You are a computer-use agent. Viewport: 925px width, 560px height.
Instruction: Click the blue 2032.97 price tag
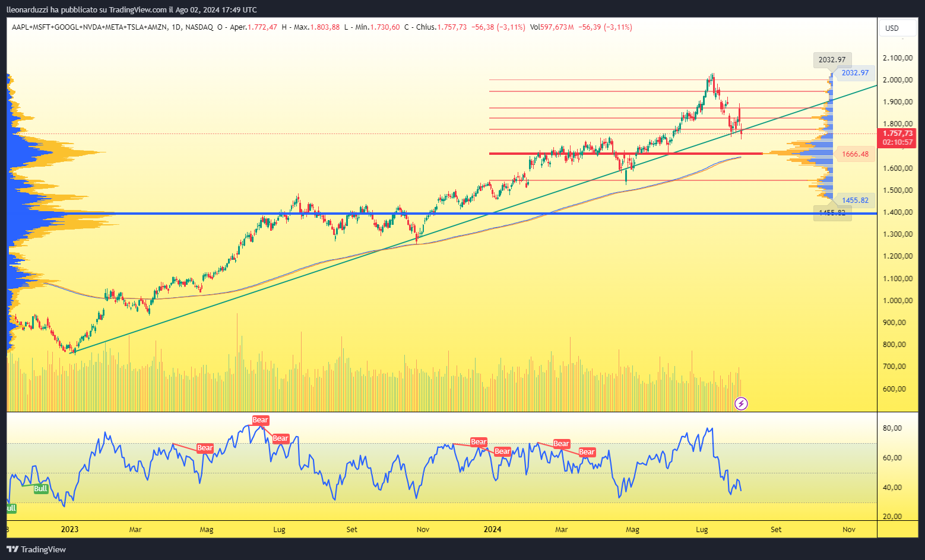pos(855,73)
